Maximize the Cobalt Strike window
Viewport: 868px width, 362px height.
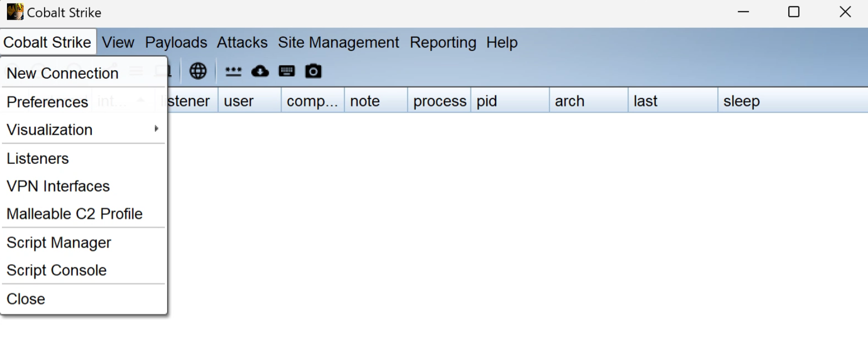click(x=794, y=12)
